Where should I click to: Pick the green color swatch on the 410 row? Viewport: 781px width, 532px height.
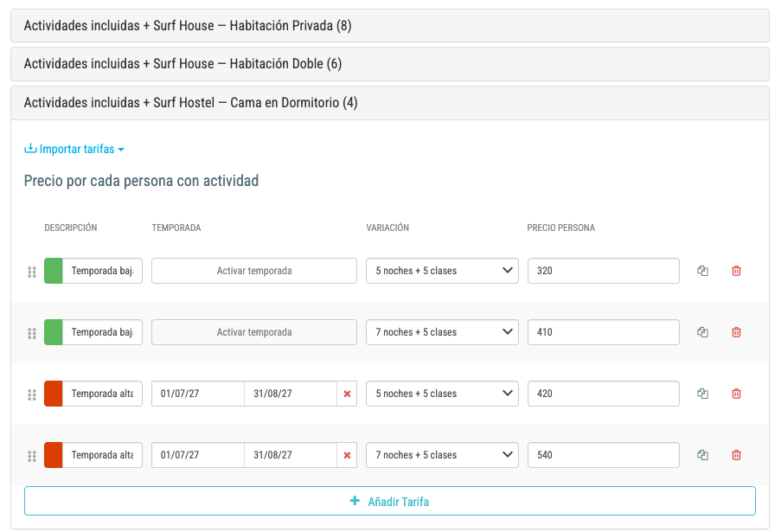[x=54, y=332]
